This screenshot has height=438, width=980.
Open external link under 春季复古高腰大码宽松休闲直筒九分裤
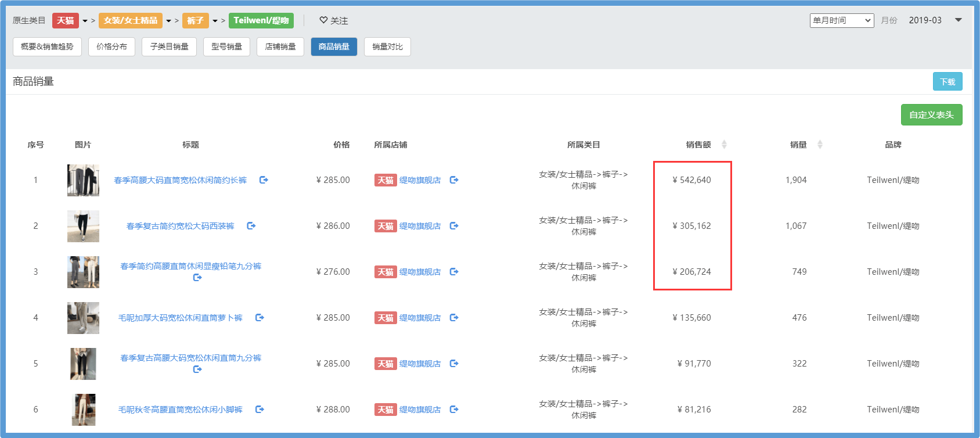197,369
